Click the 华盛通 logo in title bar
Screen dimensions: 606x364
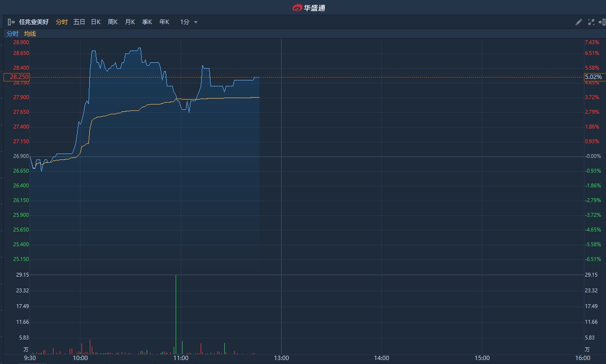(x=309, y=7)
